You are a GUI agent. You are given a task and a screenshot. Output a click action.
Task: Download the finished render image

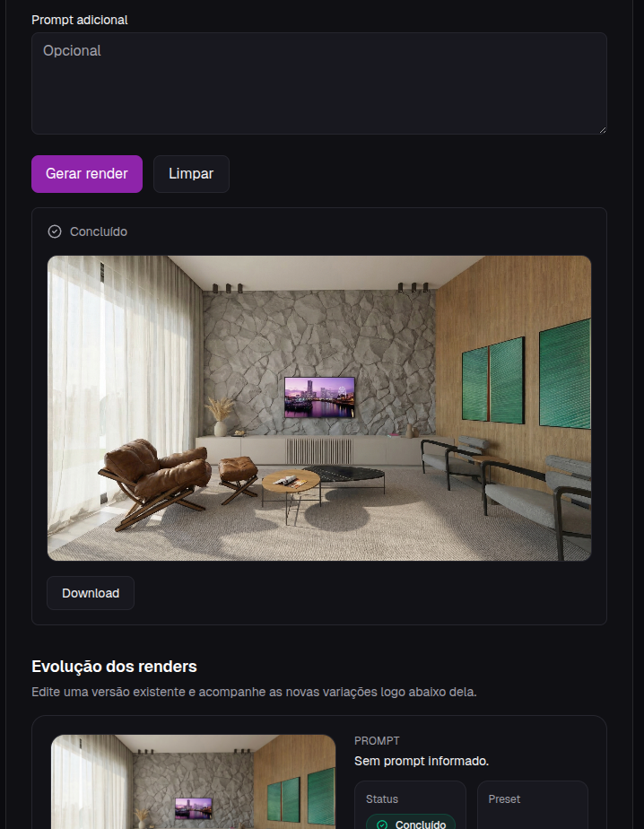click(91, 593)
